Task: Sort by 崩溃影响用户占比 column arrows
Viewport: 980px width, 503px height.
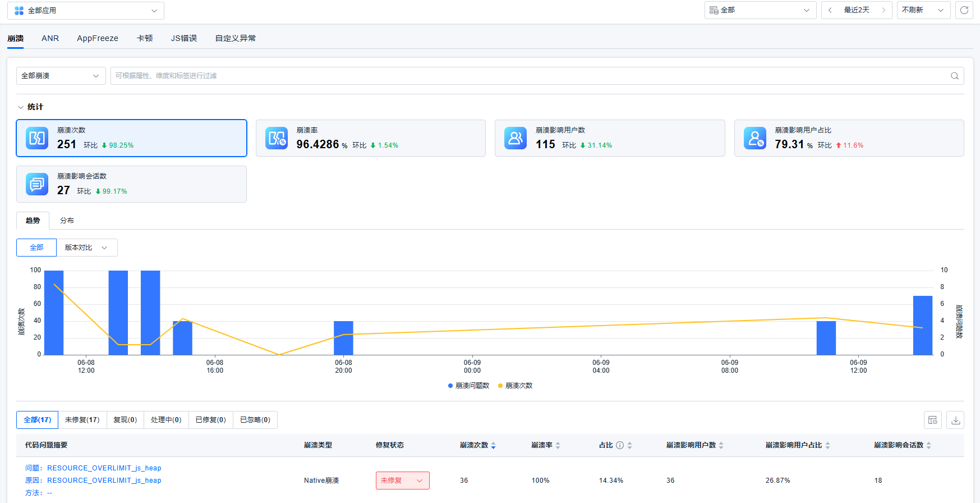Action: pos(827,445)
